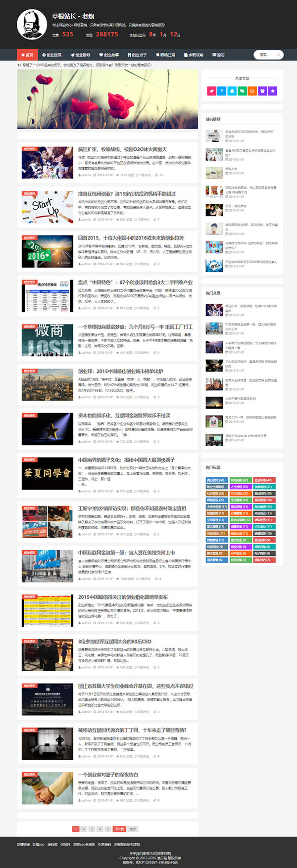The width and height of the screenshot is (297, 868).
Task: Click the orange email follow icon
Action: (x=252, y=91)
